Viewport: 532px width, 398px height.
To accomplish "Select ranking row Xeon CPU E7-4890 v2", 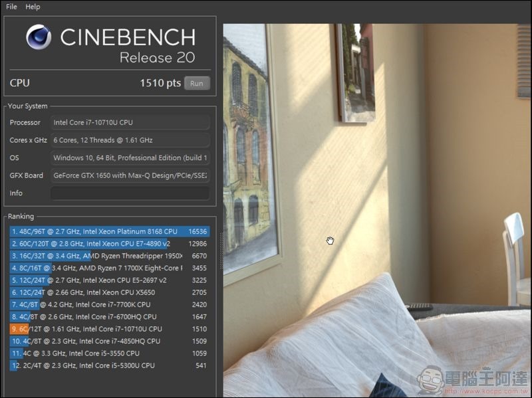I will tap(110, 243).
